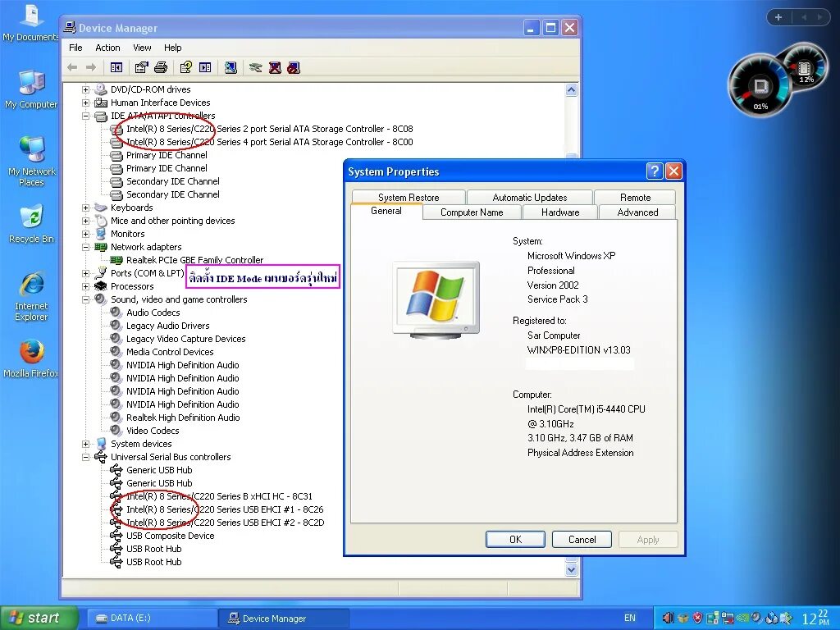Open Recycle Bin desktop icon

pyautogui.click(x=31, y=223)
